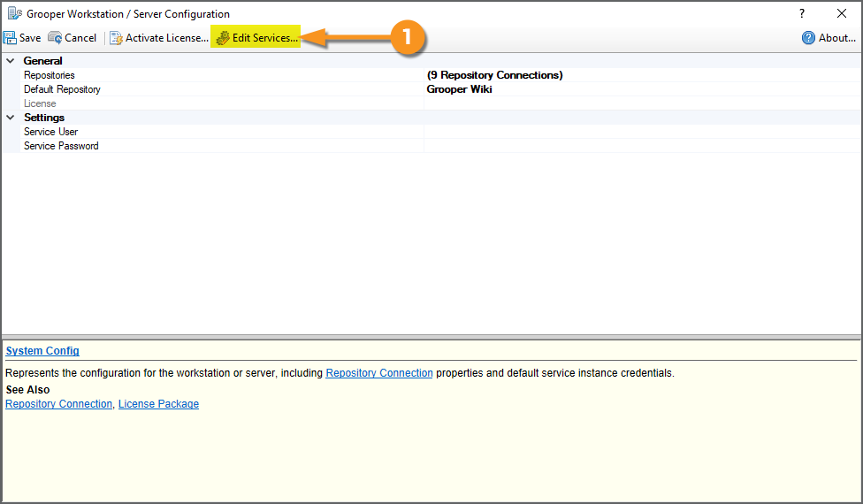Click the Grooper title bar icon

[x=14, y=13]
